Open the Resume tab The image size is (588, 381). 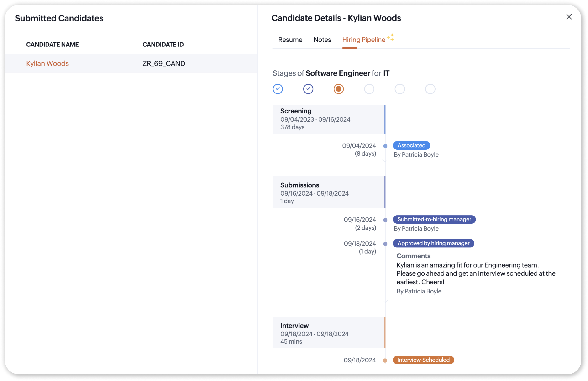click(290, 40)
